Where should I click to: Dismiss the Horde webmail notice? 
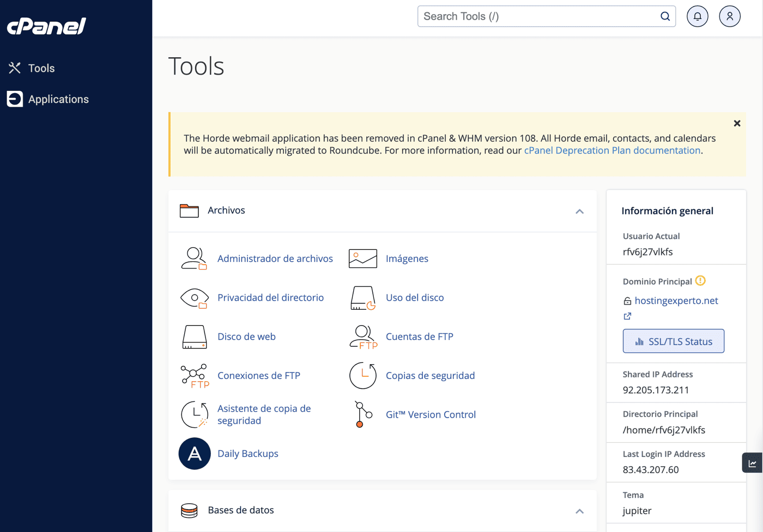tap(737, 124)
